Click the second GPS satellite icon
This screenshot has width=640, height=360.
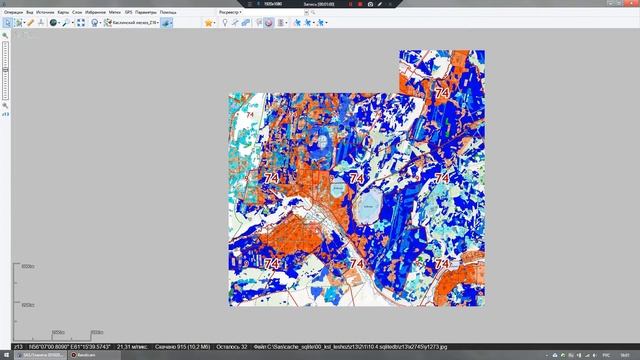[308, 23]
